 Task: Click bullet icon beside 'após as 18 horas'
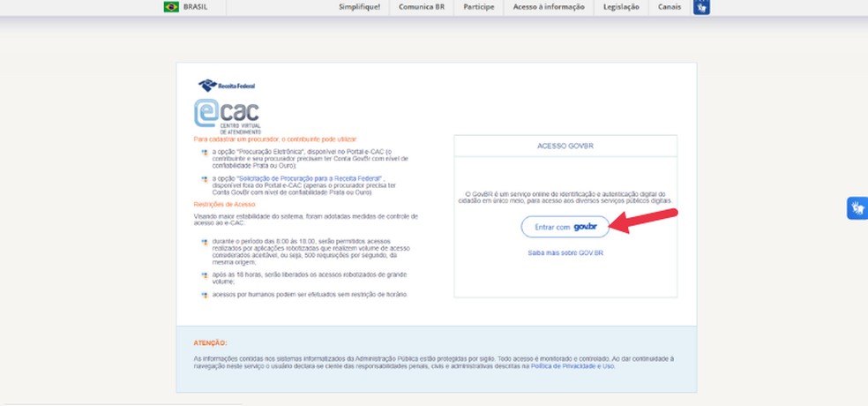205,274
